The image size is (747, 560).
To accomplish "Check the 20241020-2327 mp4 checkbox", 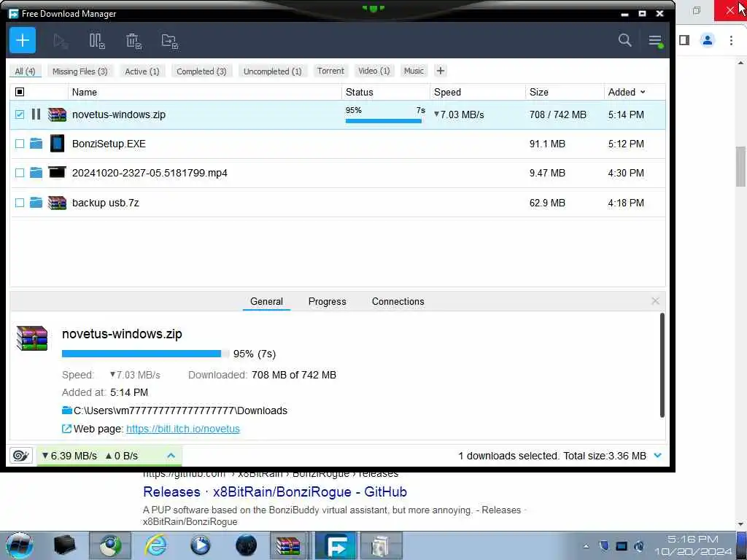I will click(20, 172).
